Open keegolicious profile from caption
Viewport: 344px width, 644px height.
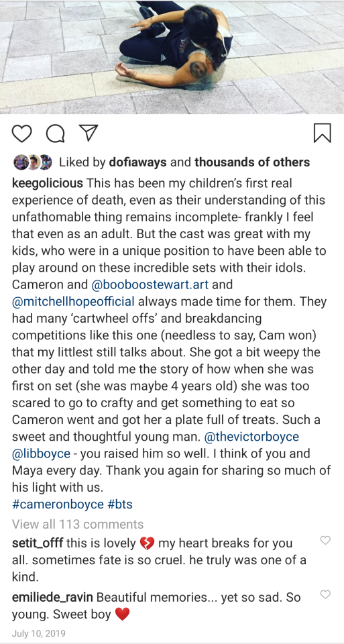pyautogui.click(x=48, y=183)
